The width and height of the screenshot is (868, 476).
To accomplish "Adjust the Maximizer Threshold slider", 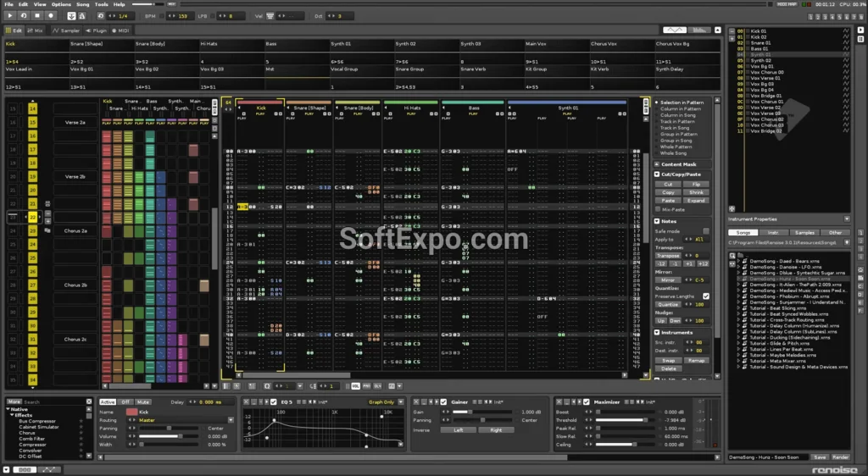I will coord(625,420).
